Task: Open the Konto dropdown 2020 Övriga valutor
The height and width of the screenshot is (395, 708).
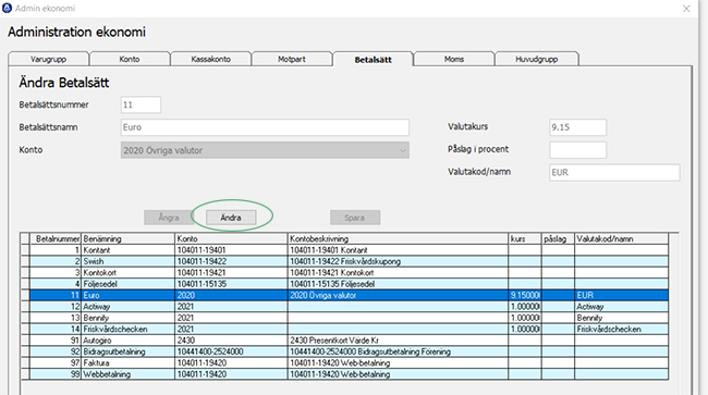Action: [x=265, y=150]
